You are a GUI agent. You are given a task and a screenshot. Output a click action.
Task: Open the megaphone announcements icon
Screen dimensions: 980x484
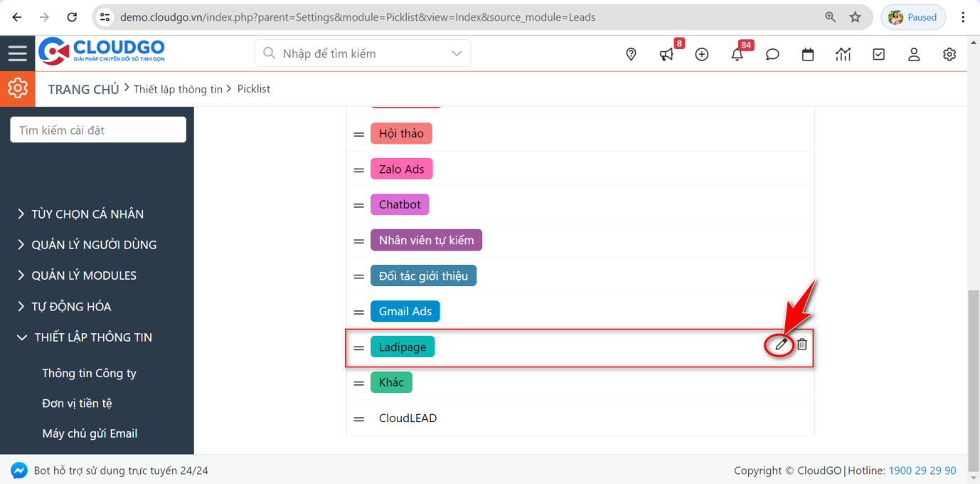click(666, 55)
